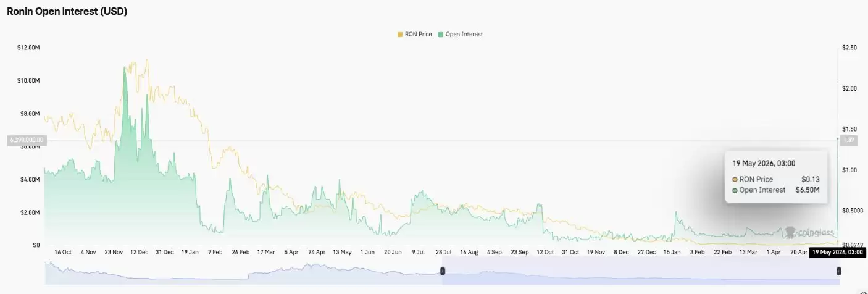
Task: Click the 16 Aug date label
Action: [469, 252]
